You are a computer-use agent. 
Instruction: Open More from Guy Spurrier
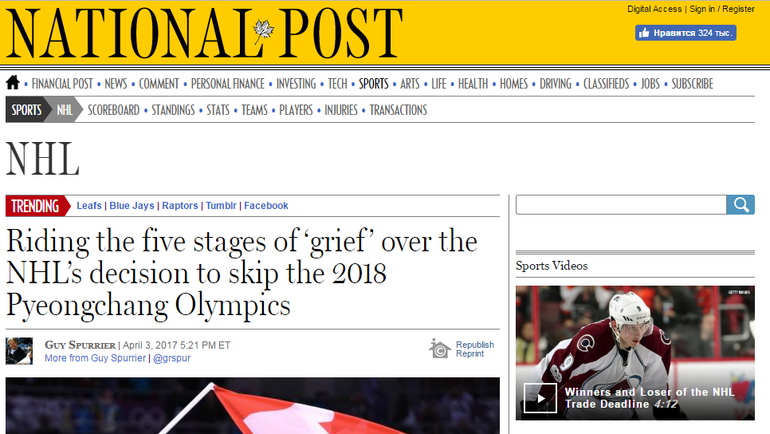pos(96,357)
